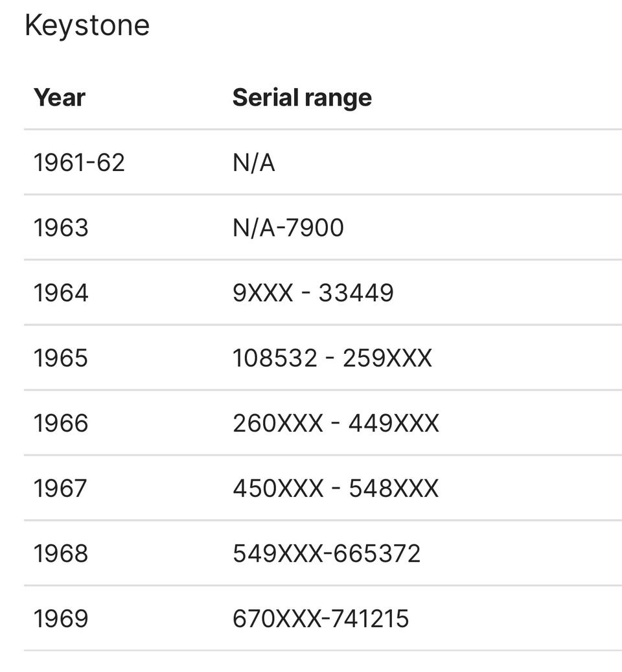The height and width of the screenshot is (672, 622).
Task: Click the 549XXX-665372 serial range
Action: (327, 553)
